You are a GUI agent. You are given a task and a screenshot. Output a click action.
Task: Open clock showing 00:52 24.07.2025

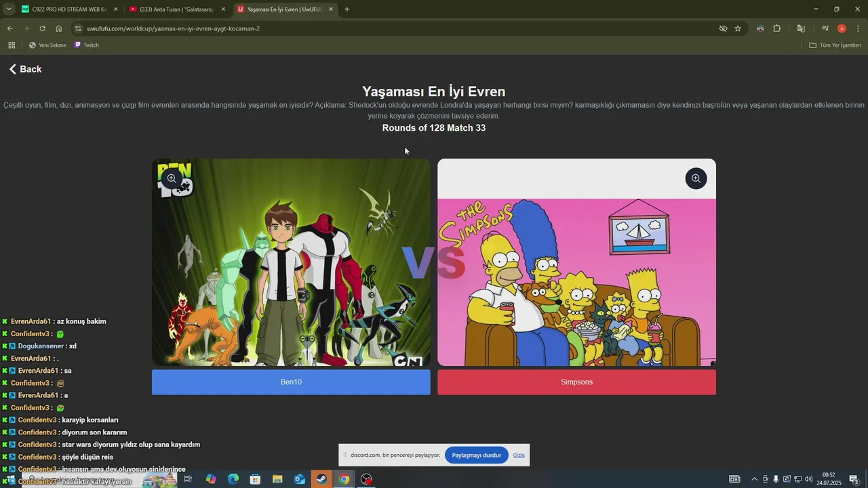click(829, 479)
